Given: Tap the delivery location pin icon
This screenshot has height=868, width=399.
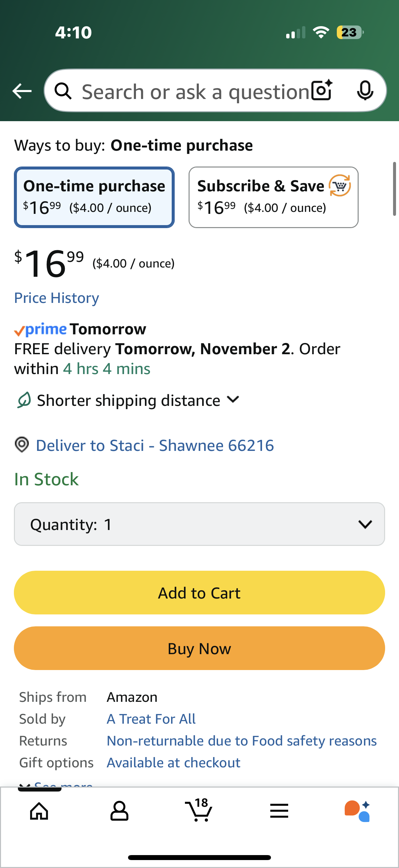Looking at the screenshot, I should 22,445.
